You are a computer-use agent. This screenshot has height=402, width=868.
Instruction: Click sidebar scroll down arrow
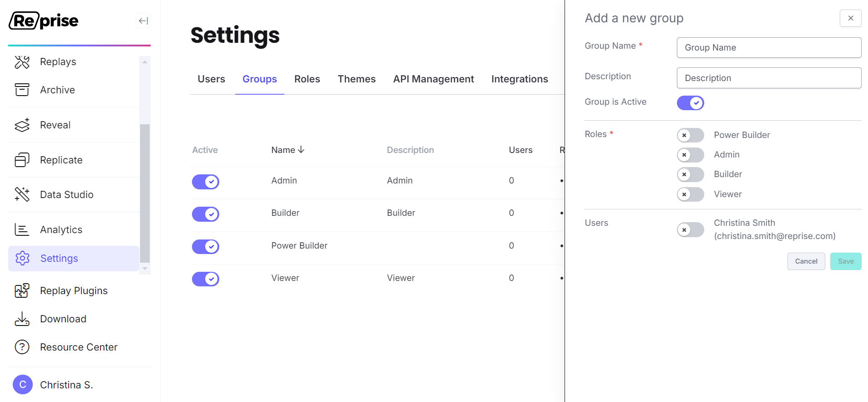(x=145, y=269)
